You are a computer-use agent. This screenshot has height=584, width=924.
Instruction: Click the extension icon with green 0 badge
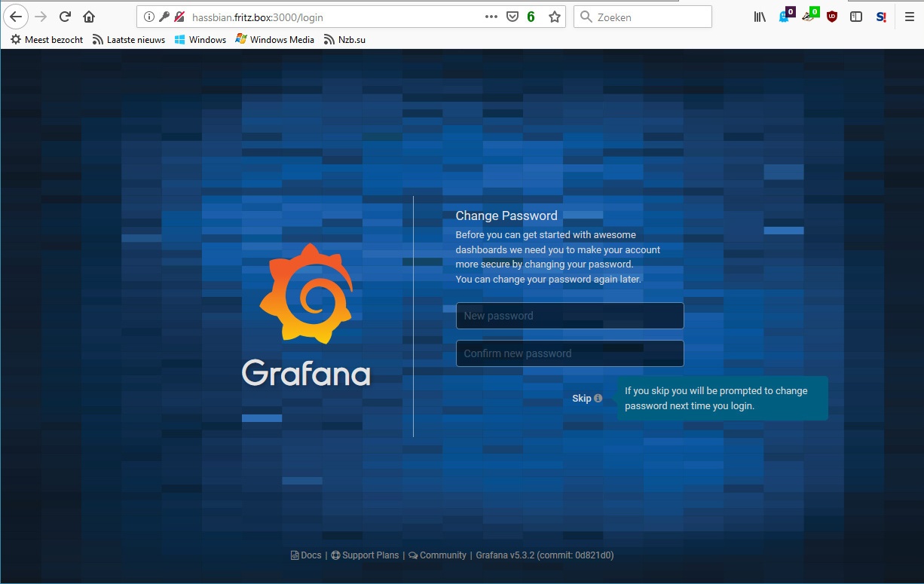point(809,15)
